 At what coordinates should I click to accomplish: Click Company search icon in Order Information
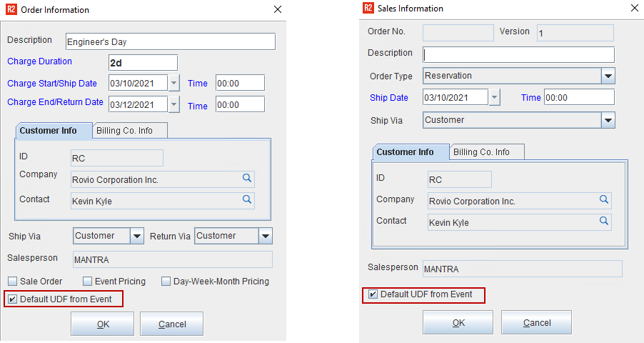point(246,179)
